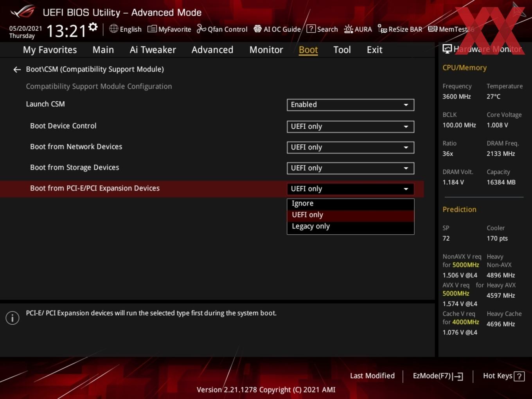Switch to the Main tab
Viewport: 532px width, 399px height.
click(103, 50)
